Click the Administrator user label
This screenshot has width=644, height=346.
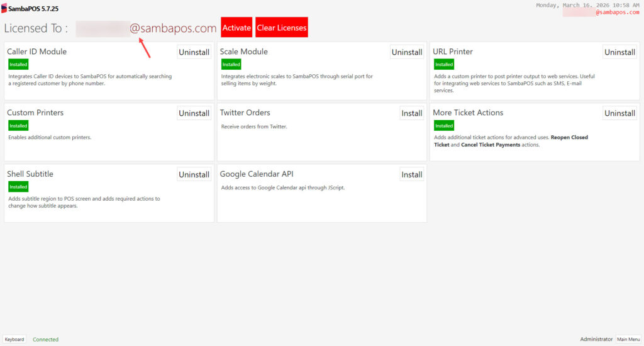pyautogui.click(x=596, y=339)
